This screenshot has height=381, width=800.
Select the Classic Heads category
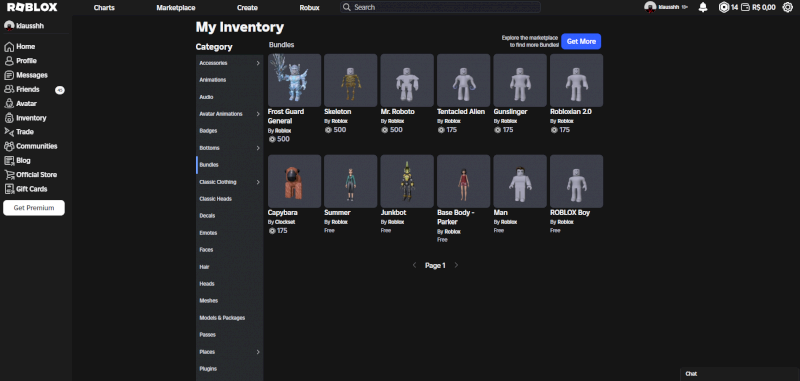coord(230,199)
